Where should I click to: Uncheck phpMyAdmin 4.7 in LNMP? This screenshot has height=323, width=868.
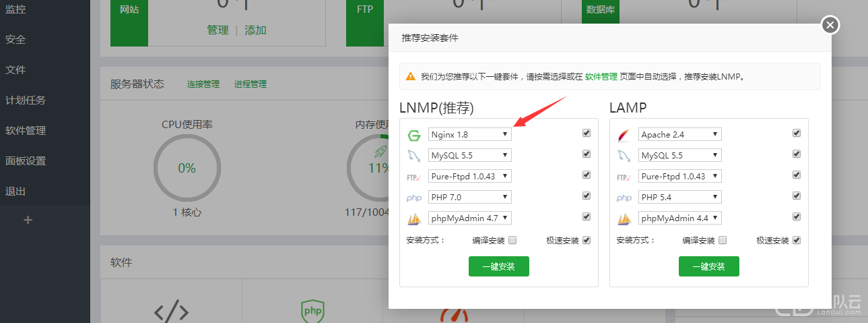(x=587, y=217)
